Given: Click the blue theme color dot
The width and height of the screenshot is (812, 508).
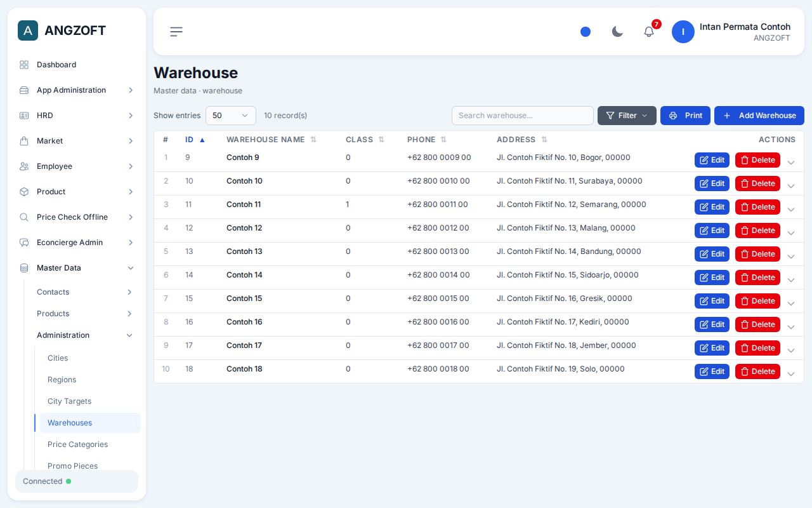Looking at the screenshot, I should click(x=586, y=32).
